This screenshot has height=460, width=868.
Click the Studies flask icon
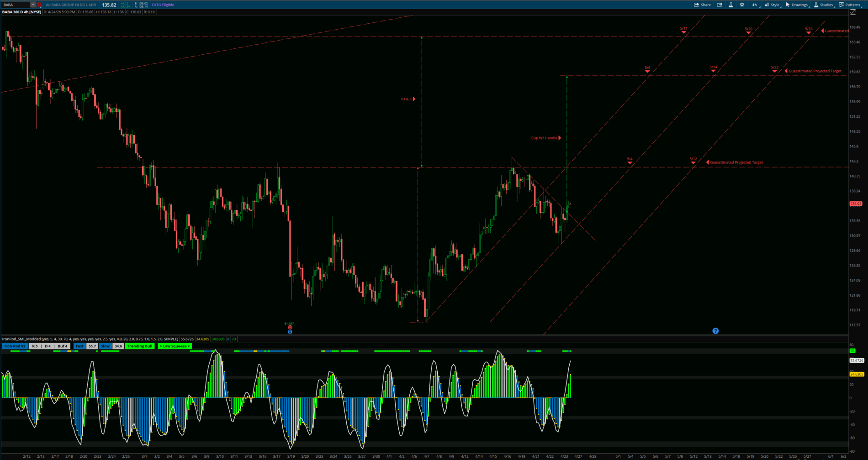coord(816,5)
